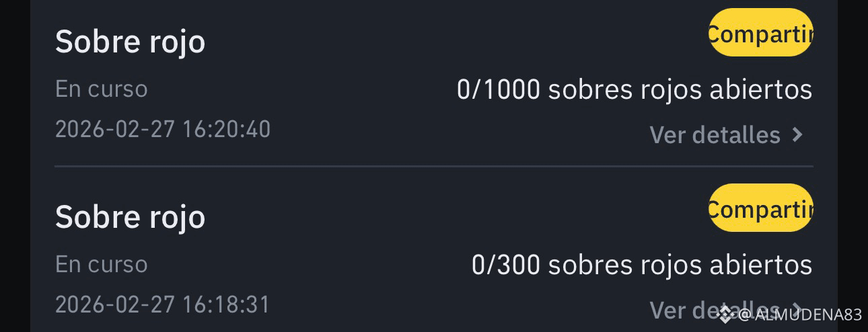This screenshot has width=868, height=332.
Task: Click the black margin left of the list
Action: tap(15, 166)
